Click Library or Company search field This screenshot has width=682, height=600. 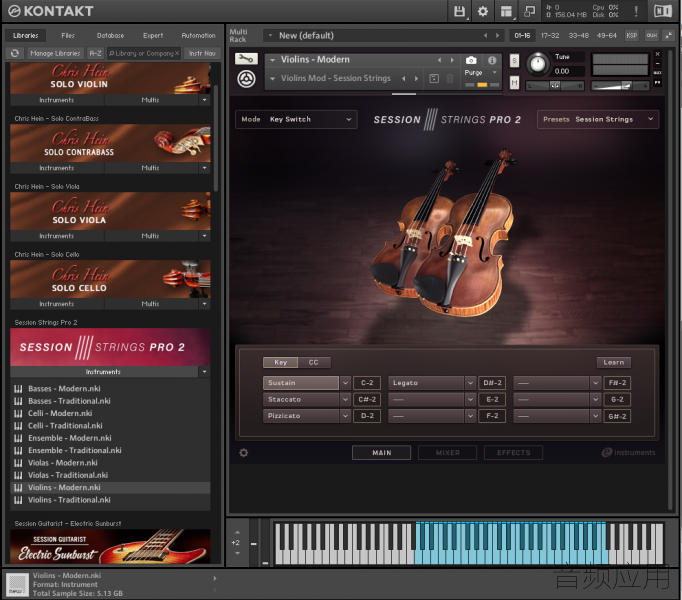pos(144,53)
